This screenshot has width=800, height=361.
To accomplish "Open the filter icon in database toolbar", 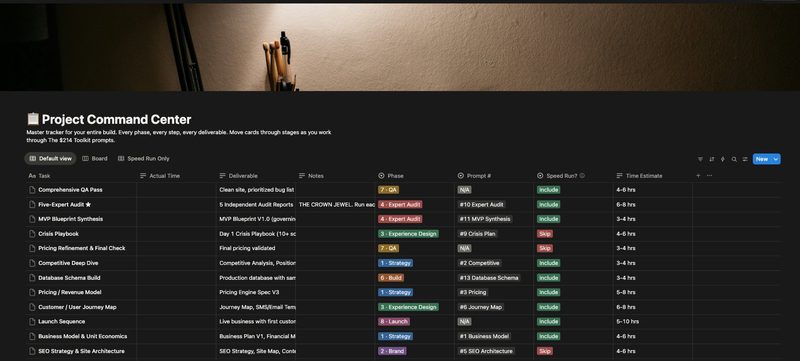I will coord(700,159).
